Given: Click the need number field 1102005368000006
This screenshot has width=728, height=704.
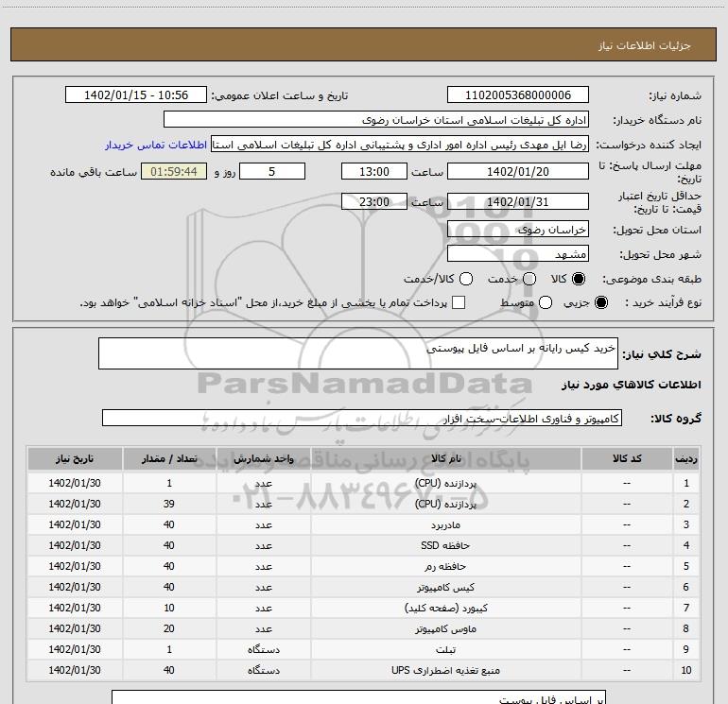Looking at the screenshot, I should pyautogui.click(x=518, y=95).
